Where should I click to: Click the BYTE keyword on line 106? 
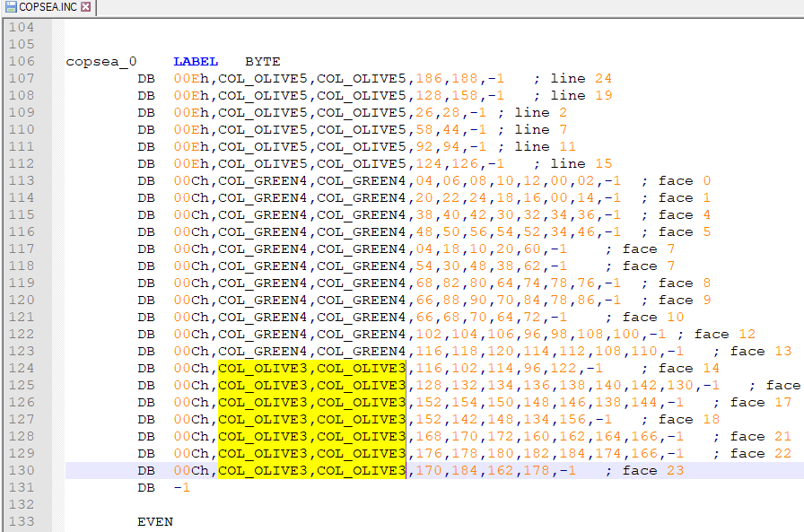(x=262, y=62)
